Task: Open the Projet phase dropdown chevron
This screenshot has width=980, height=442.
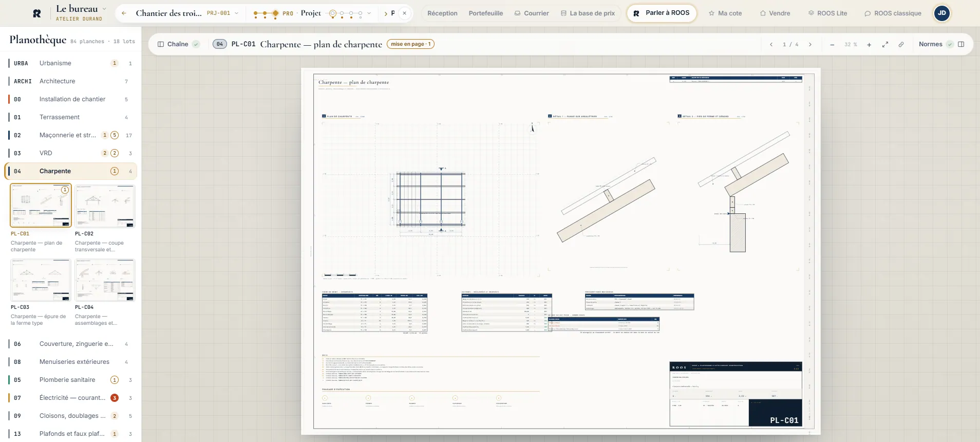Action: (x=369, y=13)
